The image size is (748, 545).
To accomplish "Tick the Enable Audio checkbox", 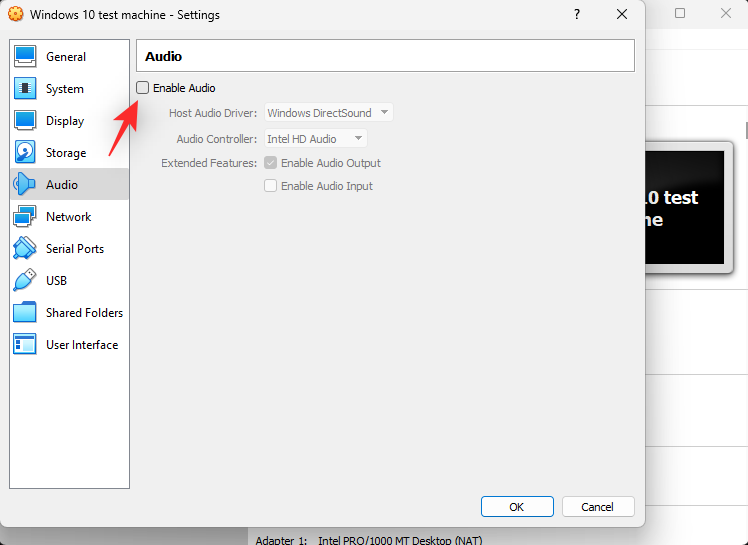I will click(143, 88).
